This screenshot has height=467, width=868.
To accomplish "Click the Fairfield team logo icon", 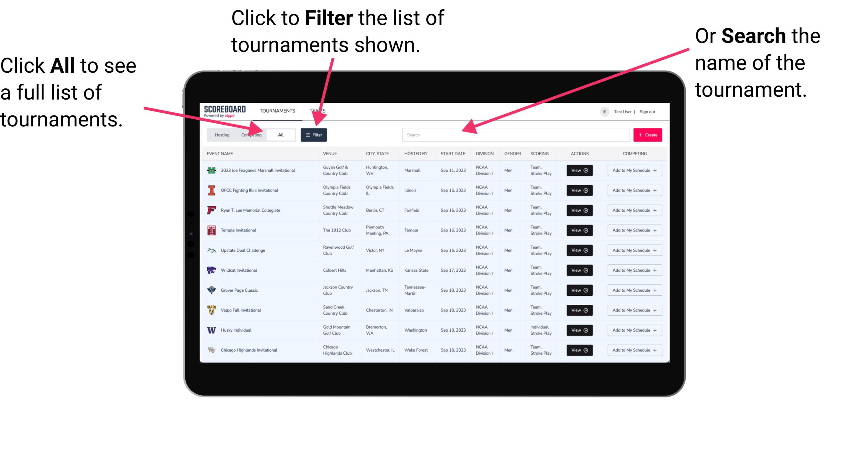I will pyautogui.click(x=211, y=211).
